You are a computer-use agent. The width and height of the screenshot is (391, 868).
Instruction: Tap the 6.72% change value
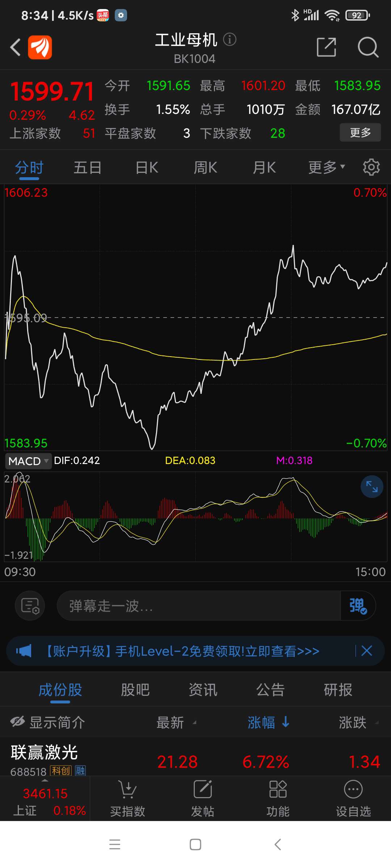click(266, 762)
